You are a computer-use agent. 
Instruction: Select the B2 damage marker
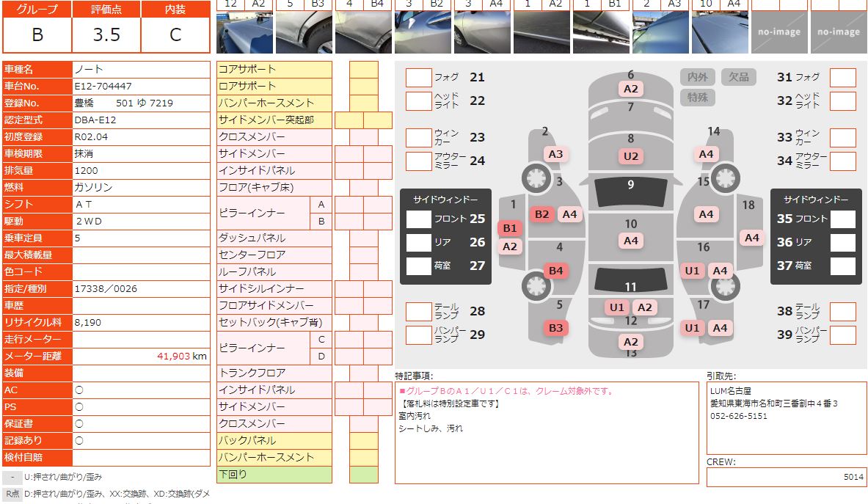coord(542,214)
